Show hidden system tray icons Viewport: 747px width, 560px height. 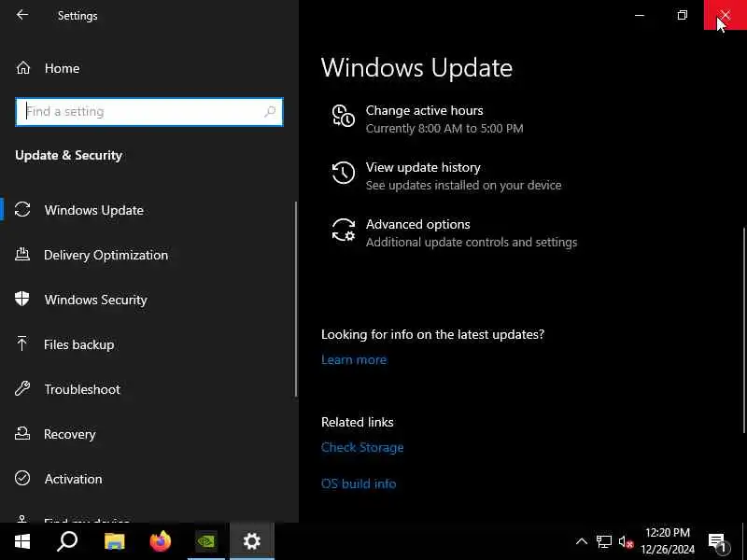[x=581, y=541]
